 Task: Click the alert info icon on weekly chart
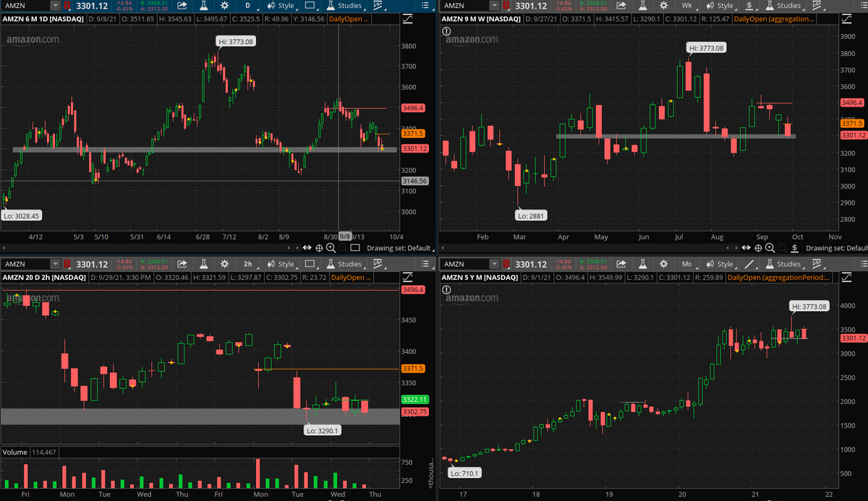(x=446, y=32)
